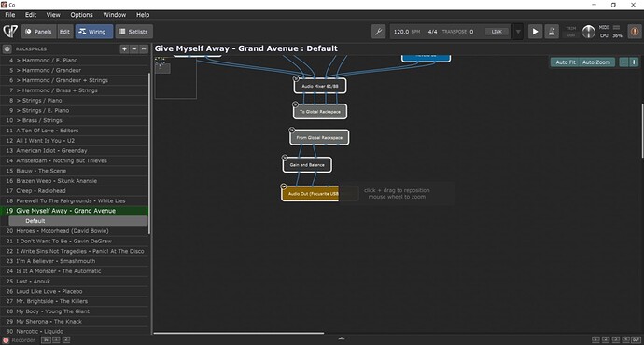Select the To Global Rackspace block

[x=320, y=112]
